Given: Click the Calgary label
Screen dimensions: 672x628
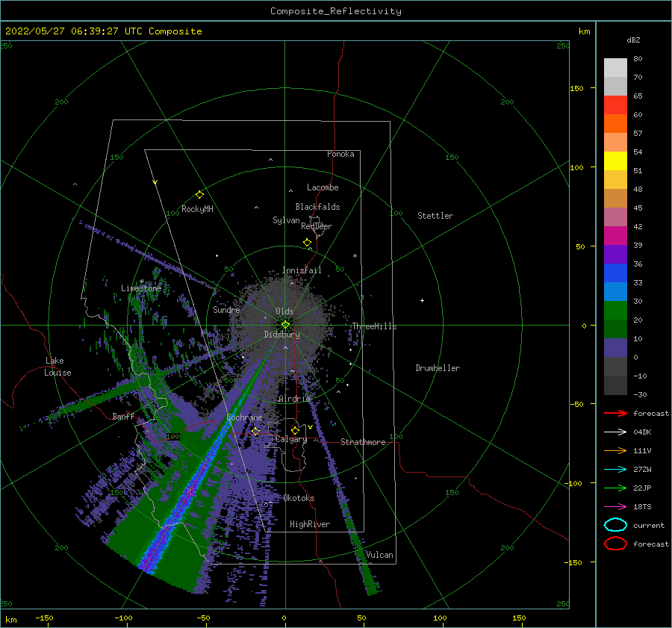Looking at the screenshot, I should click(291, 439).
